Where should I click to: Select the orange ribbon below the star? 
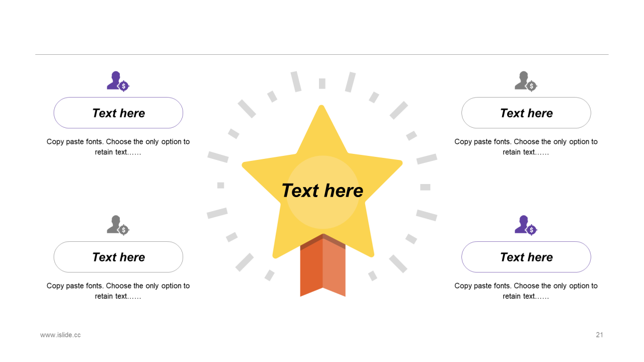pos(323,265)
